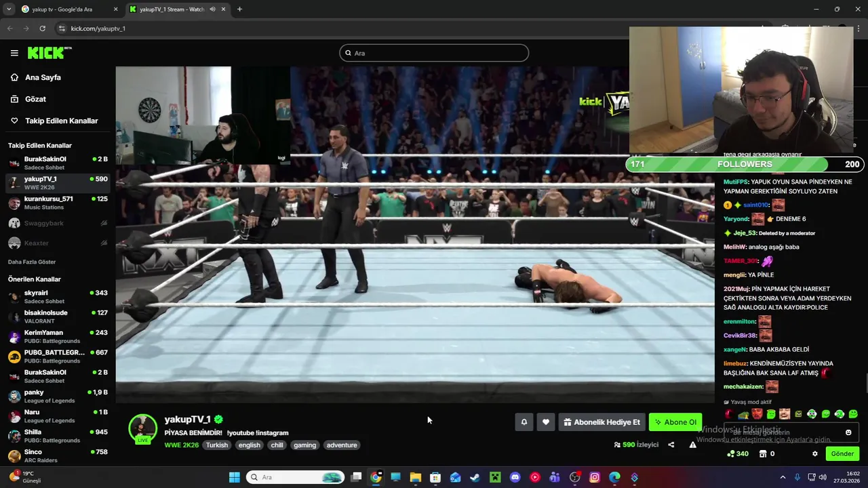This screenshot has width=868, height=488.
Task: Open Takip Edilen Kanallar page
Action: point(61,121)
